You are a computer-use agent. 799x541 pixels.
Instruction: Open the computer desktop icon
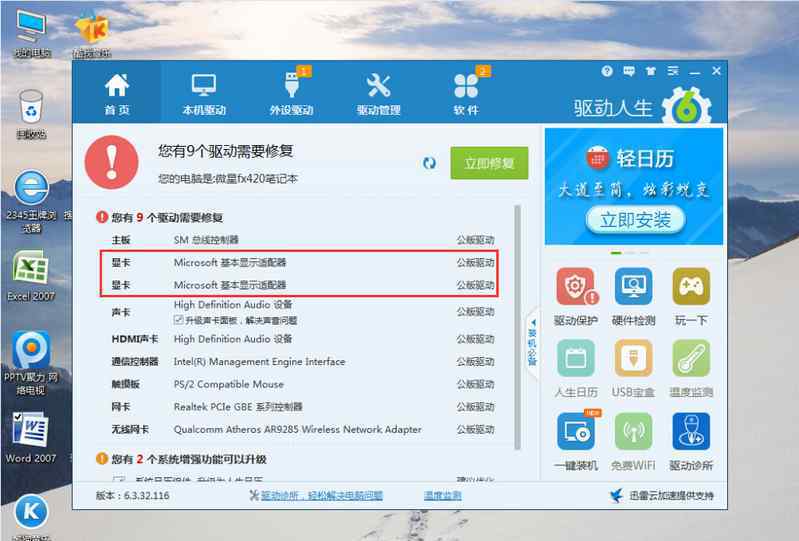point(32,33)
